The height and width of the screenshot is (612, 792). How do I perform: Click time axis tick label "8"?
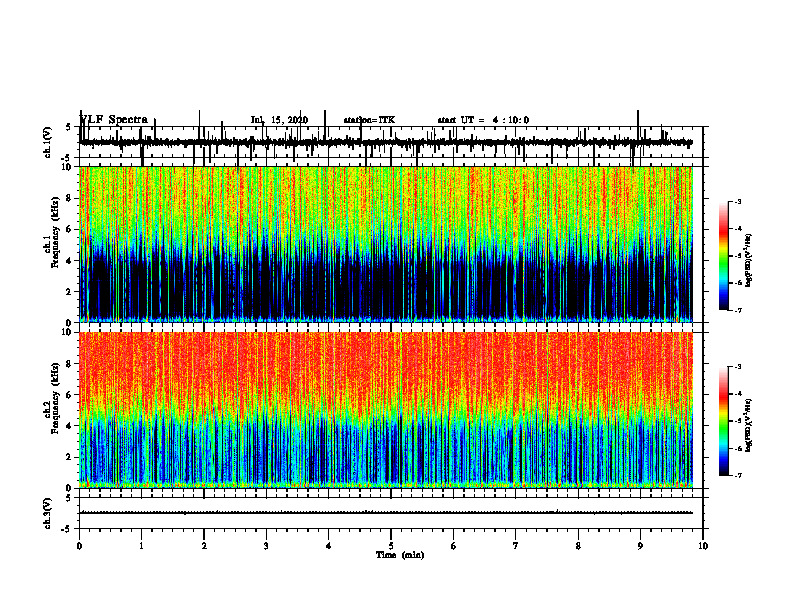pos(578,546)
